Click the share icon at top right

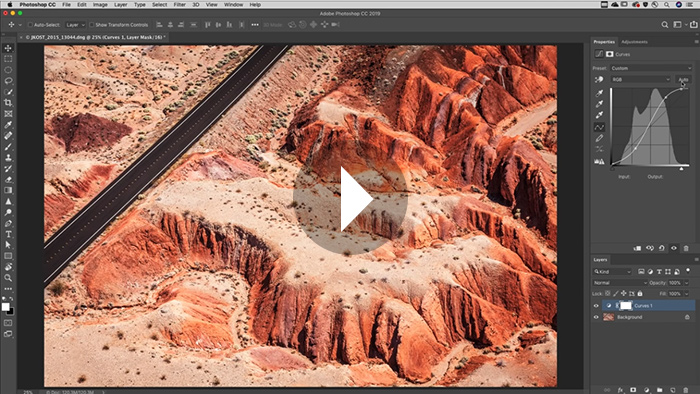coord(693,25)
